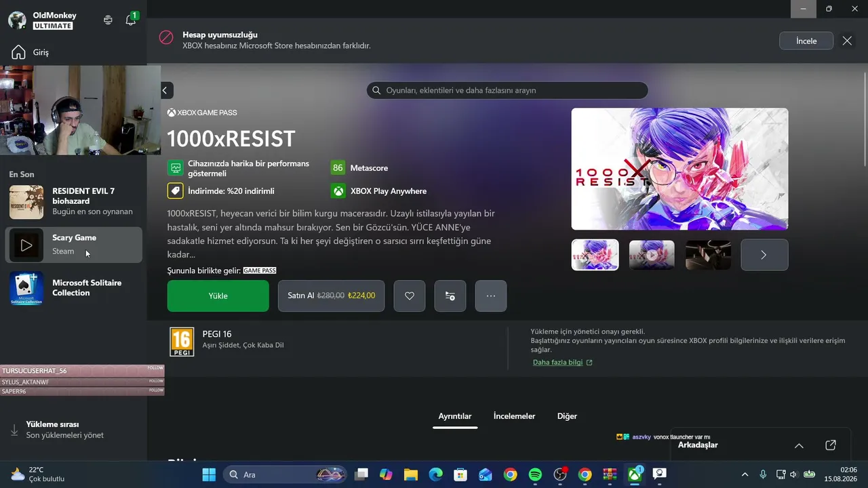Open the weather widget 22°C
The width and height of the screenshot is (868, 488).
click(37, 474)
